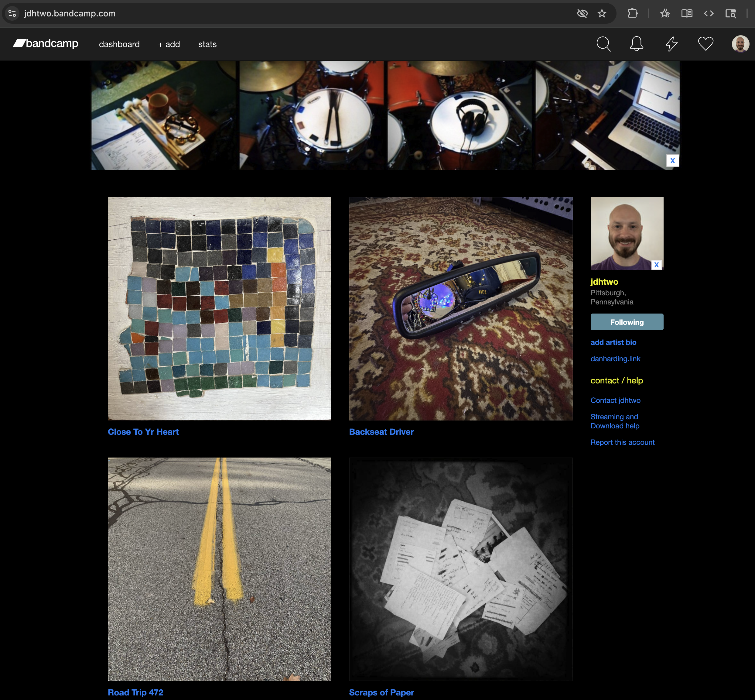Open account menu from profile avatar
The height and width of the screenshot is (700, 755).
[740, 44]
